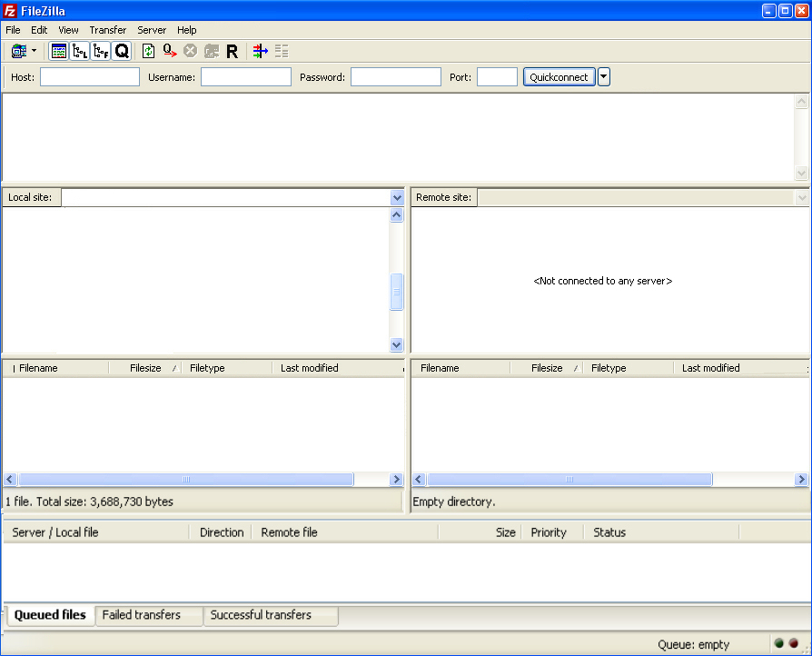Toggle remote directory tree display

(x=101, y=51)
